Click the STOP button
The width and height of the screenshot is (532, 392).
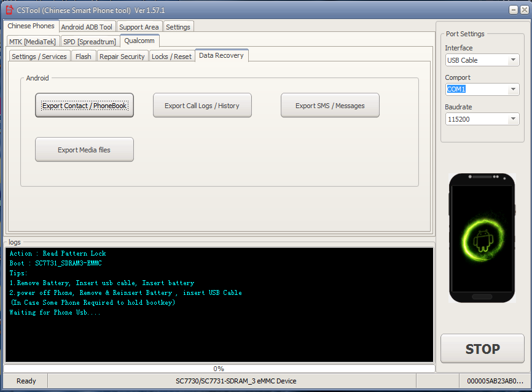482,349
